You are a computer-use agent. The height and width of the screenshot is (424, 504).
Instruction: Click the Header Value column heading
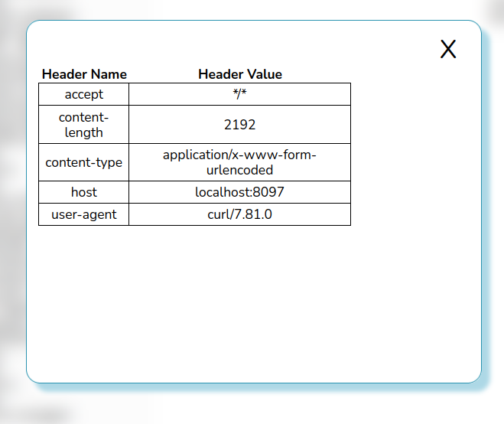(239, 74)
